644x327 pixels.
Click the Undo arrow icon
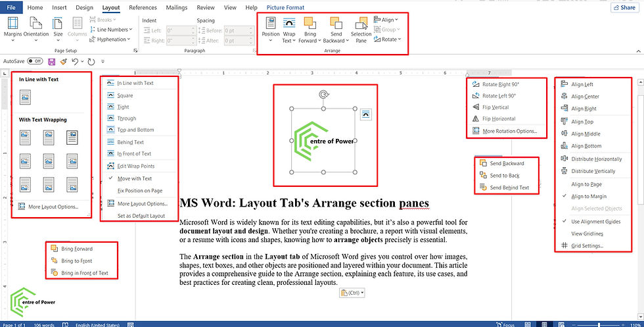tap(75, 61)
